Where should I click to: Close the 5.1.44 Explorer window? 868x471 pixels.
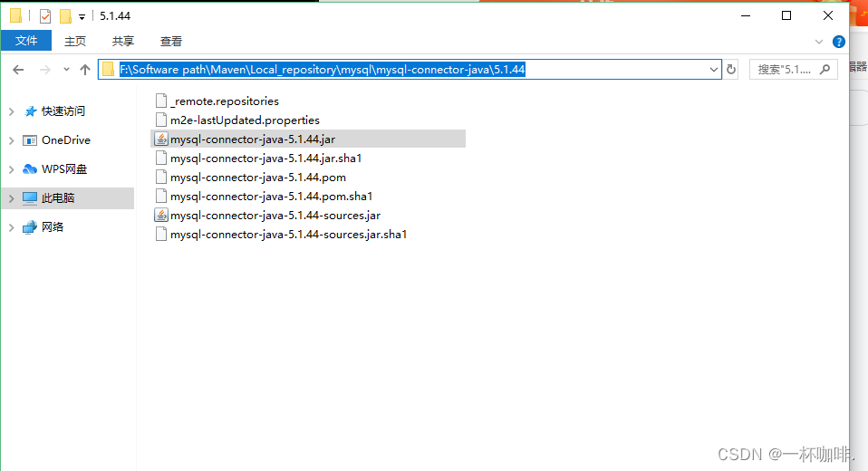click(827, 15)
